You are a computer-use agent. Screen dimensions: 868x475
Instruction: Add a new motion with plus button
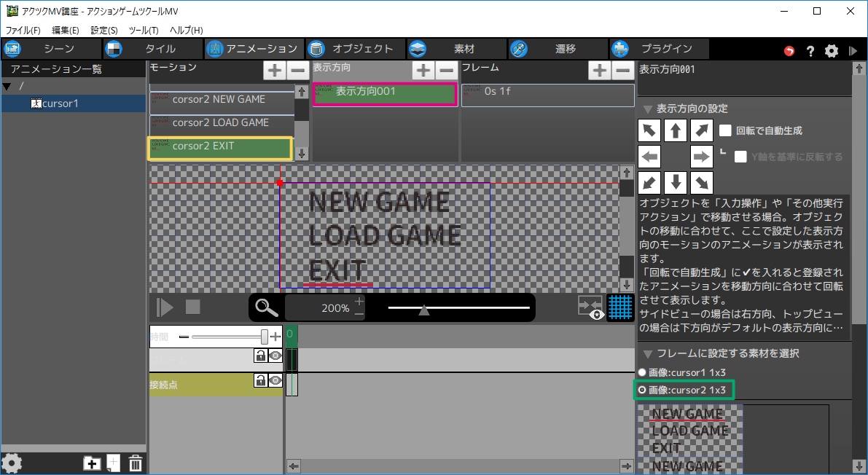[x=274, y=71]
